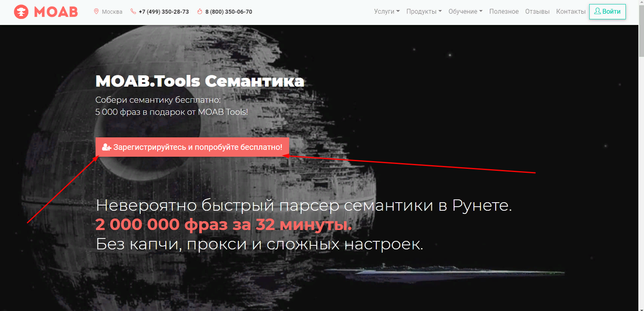Click the location pin icon beside Москва

(x=96, y=12)
